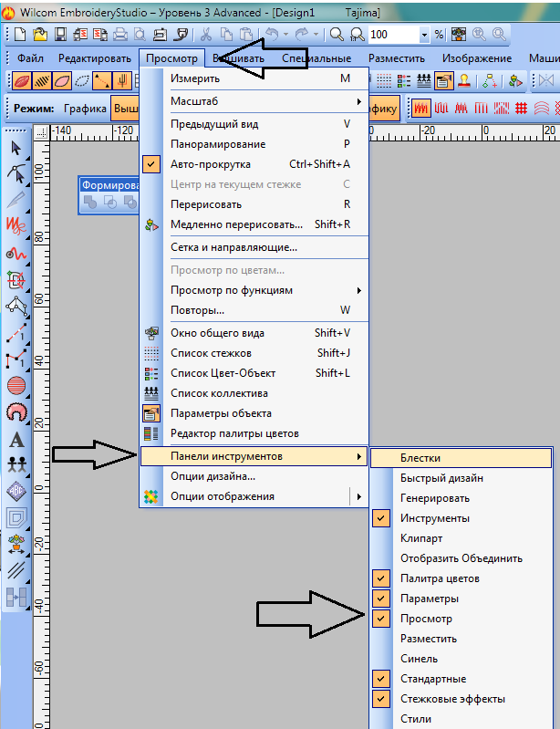
Task: Select the Reshape Object tool
Action: [x=16, y=174]
